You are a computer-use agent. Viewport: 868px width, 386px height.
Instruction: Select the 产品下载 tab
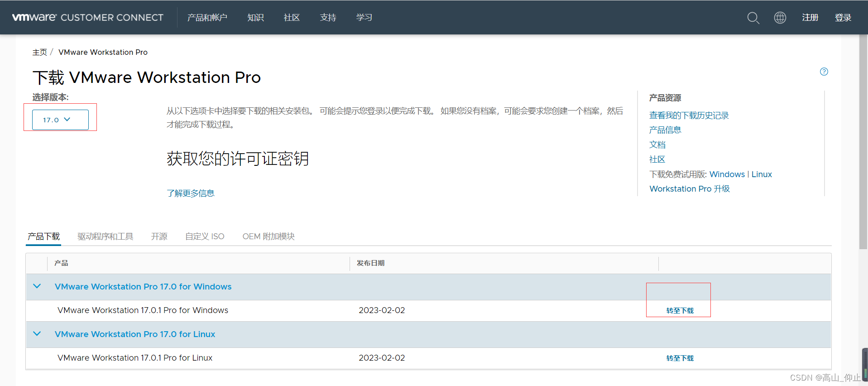pos(43,236)
